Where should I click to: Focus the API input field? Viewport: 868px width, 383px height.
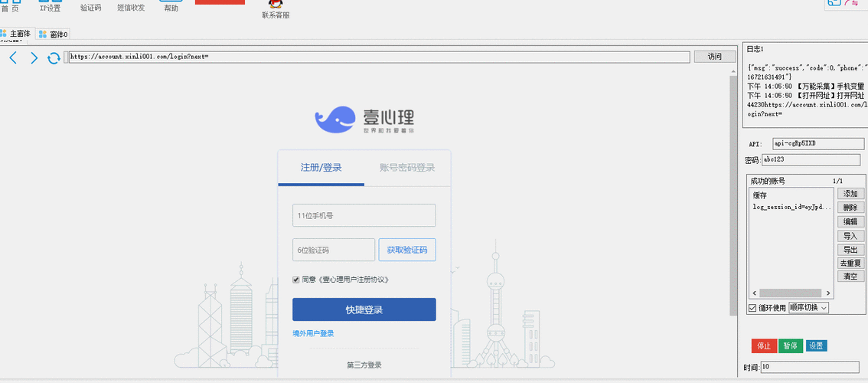tap(818, 144)
